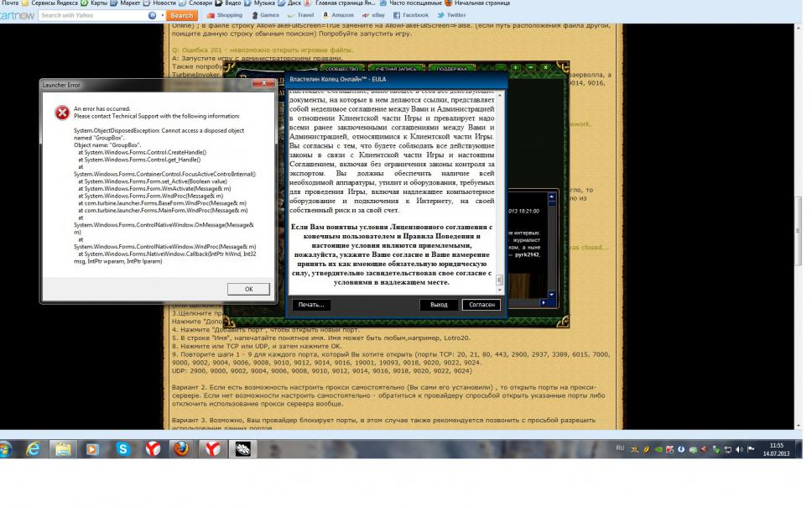Click the volume speaker tray icon
This screenshot has width=812, height=508.
click(x=739, y=449)
